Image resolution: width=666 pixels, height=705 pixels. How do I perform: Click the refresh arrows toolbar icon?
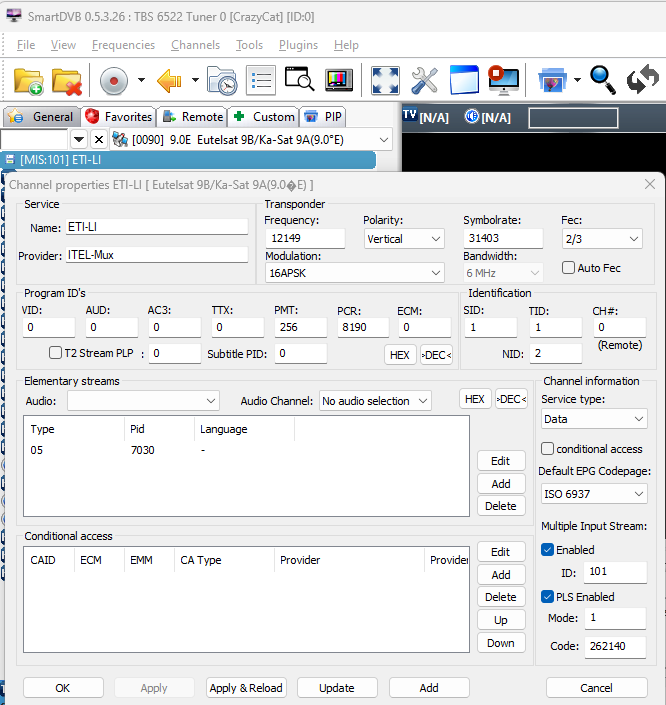coord(643,80)
